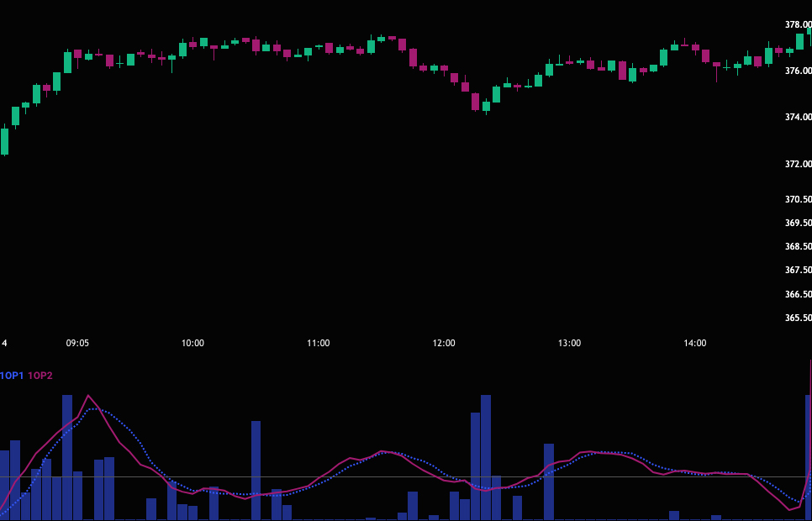Click the 370.50 price axis label

[798, 200]
